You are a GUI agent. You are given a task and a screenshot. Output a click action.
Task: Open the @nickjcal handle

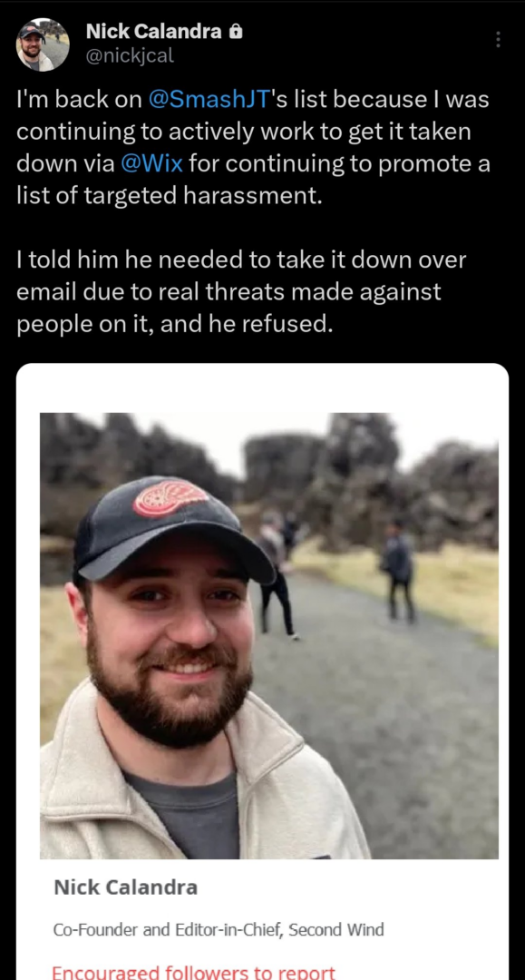[x=130, y=55]
